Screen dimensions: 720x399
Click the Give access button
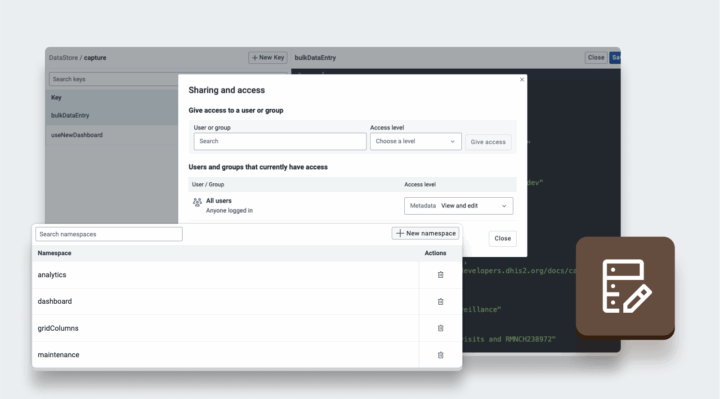click(488, 142)
